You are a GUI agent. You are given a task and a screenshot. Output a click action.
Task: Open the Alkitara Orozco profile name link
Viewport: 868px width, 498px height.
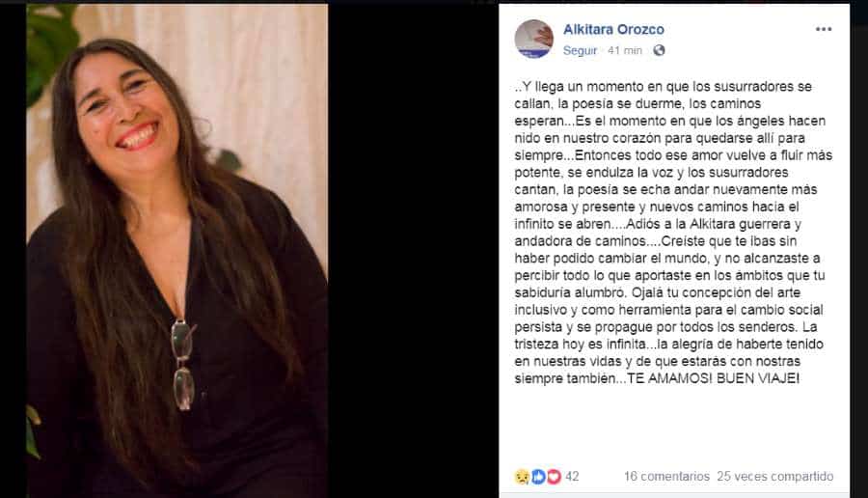point(613,29)
